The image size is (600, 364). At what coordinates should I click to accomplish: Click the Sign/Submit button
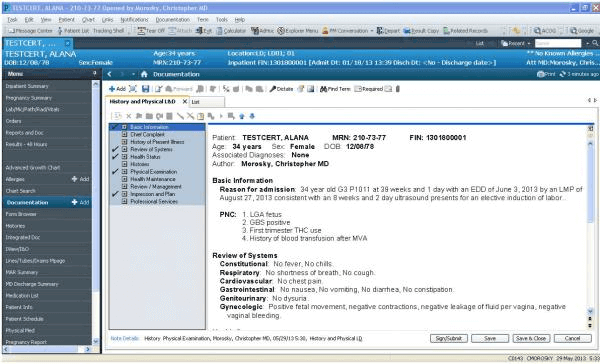pyautogui.click(x=449, y=338)
